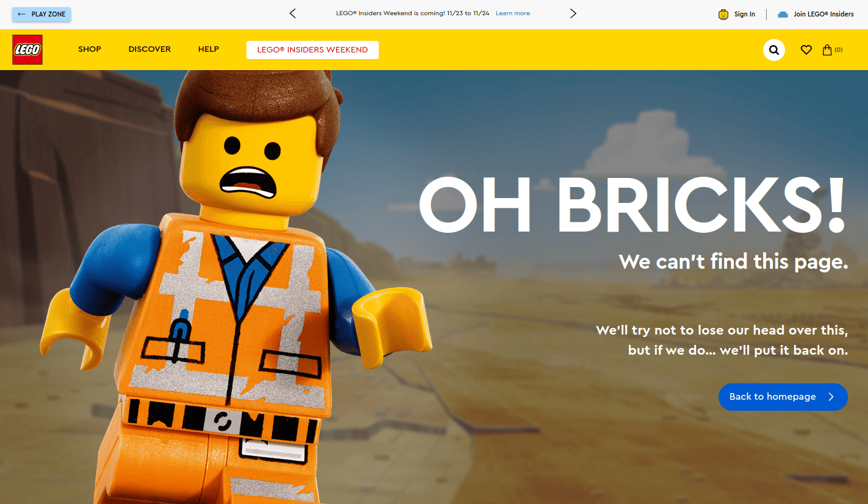868x504 pixels.
Task: Open the SHOP menu
Action: 90,49
